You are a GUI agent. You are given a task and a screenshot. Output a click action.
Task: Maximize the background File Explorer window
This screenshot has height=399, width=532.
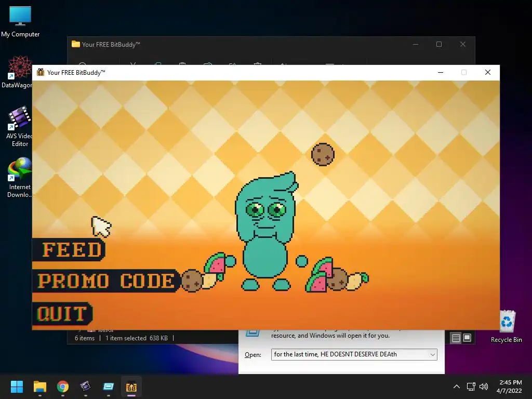click(x=439, y=45)
